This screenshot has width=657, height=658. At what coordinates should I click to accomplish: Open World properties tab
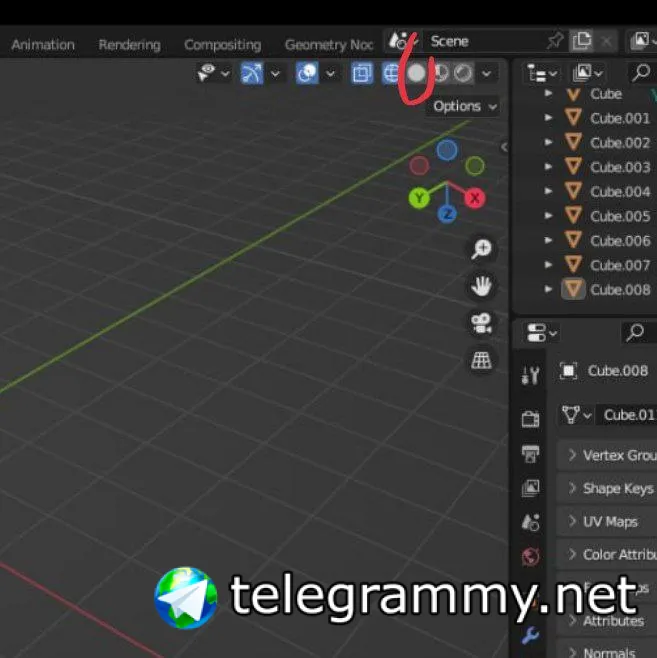point(530,557)
